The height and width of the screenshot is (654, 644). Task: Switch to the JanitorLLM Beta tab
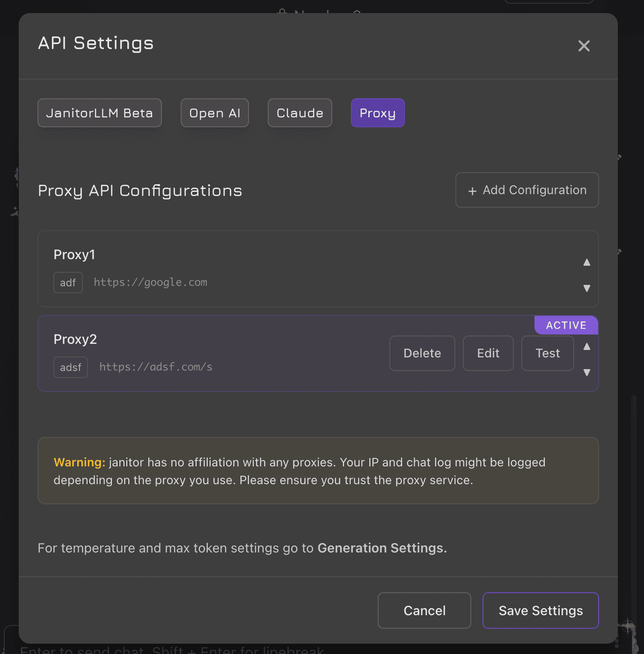click(100, 113)
